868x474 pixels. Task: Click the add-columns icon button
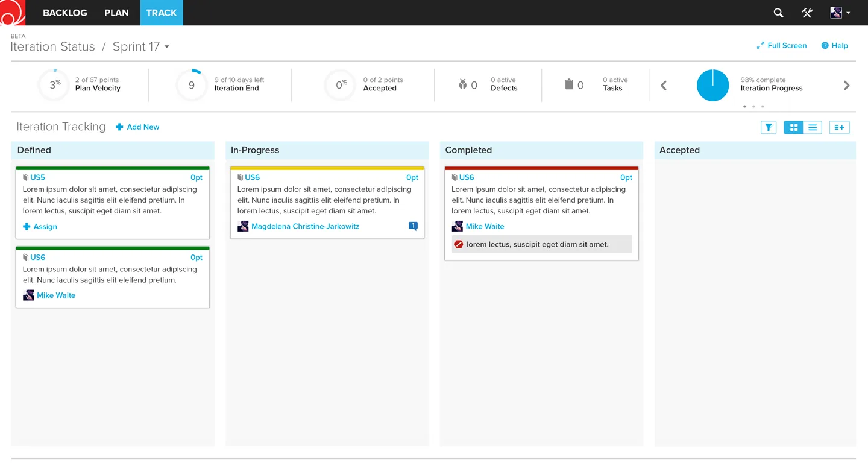pos(839,127)
